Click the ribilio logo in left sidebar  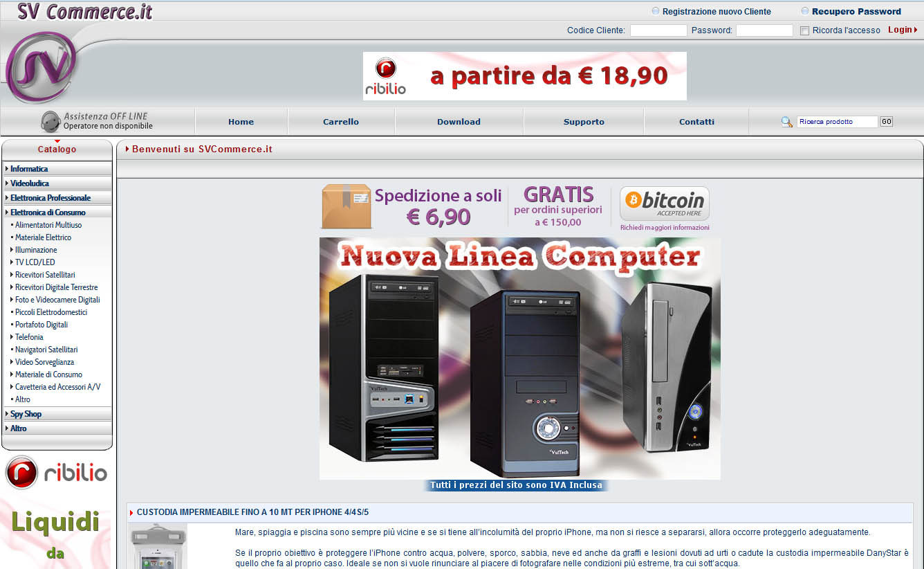click(x=57, y=473)
